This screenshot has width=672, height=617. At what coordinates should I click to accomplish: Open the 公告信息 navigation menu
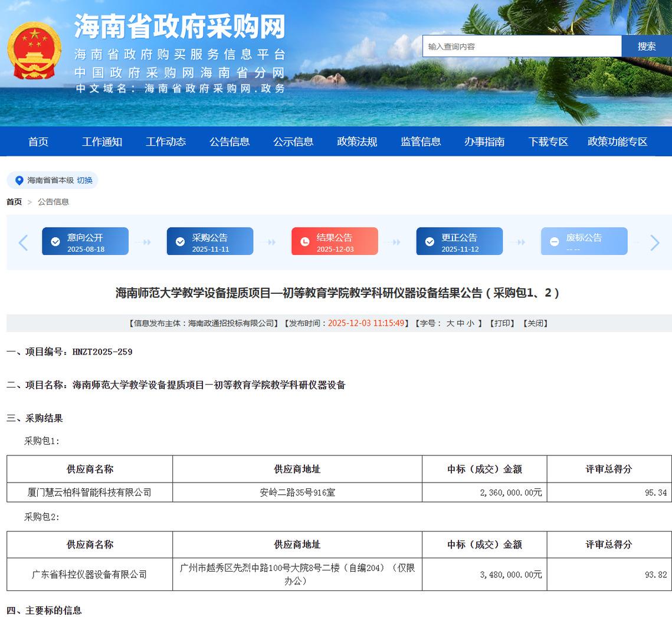pos(230,142)
